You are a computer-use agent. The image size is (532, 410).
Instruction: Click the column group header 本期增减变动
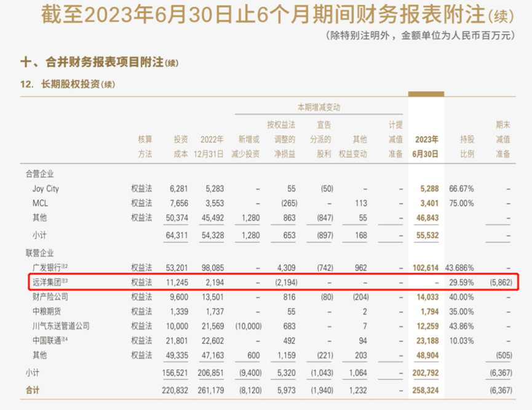click(319, 107)
